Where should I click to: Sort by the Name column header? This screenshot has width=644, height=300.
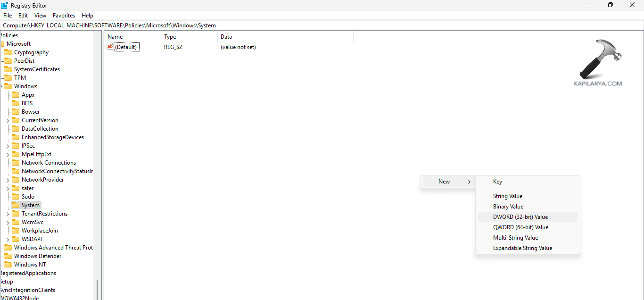(x=132, y=37)
